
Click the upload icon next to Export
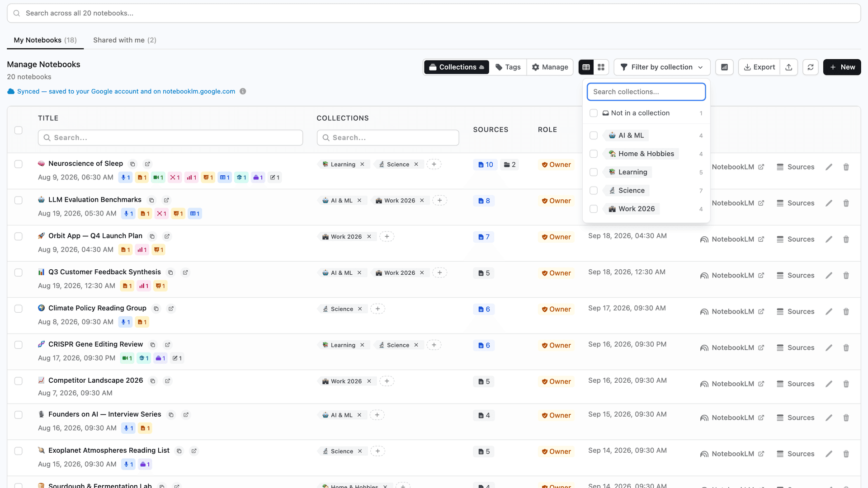(x=789, y=67)
